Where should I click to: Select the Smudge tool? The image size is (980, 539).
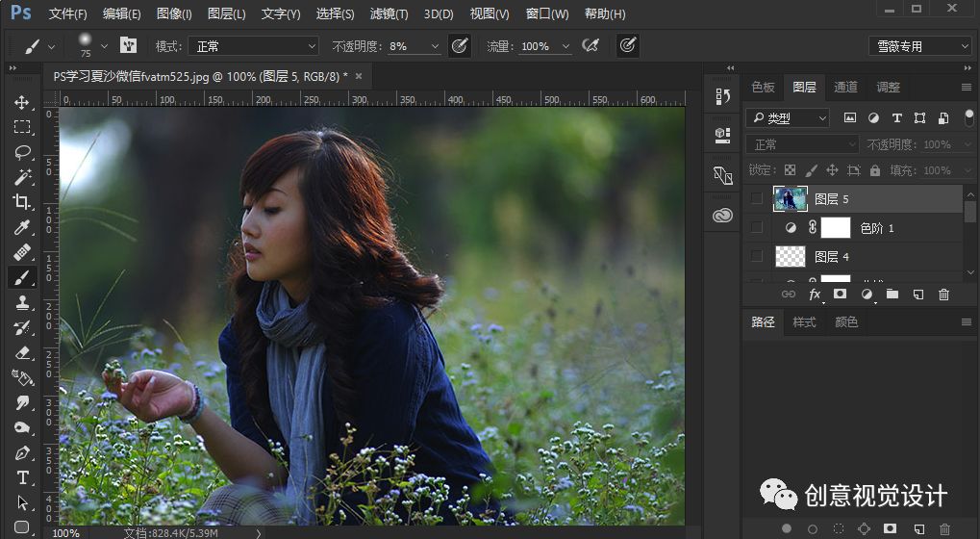coord(22,402)
